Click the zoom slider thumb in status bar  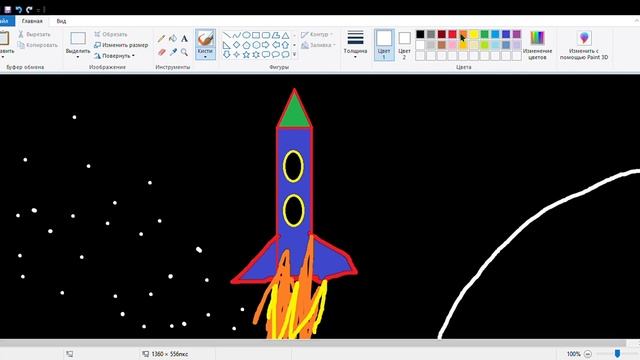(618, 353)
